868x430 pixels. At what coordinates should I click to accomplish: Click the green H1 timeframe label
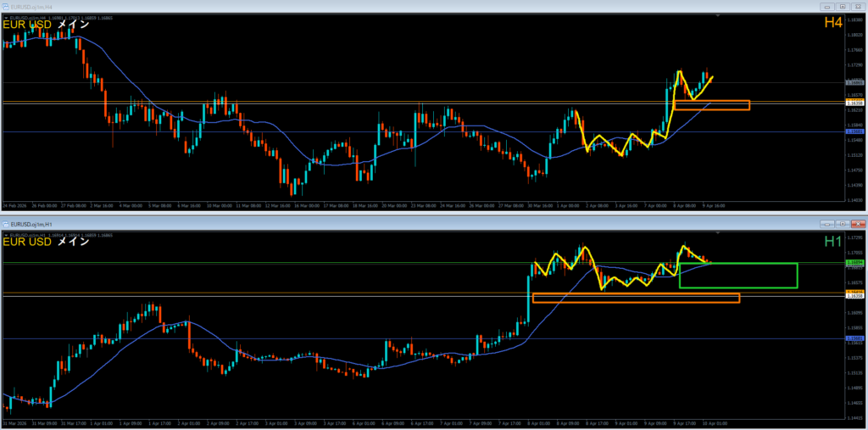pos(832,243)
